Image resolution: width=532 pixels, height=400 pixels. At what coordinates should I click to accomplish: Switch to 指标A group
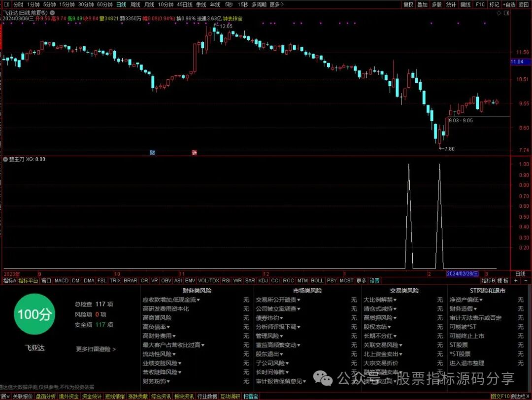(9, 281)
